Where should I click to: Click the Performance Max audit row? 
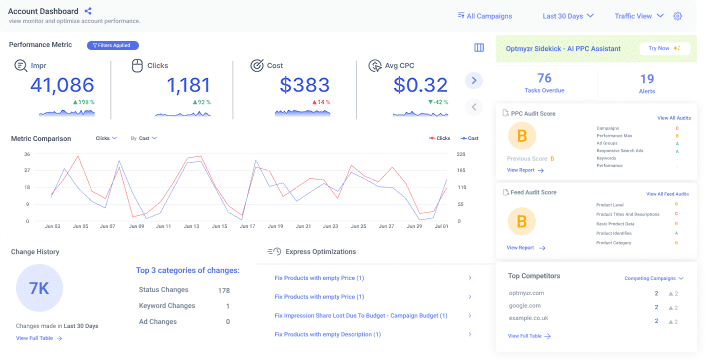point(638,136)
